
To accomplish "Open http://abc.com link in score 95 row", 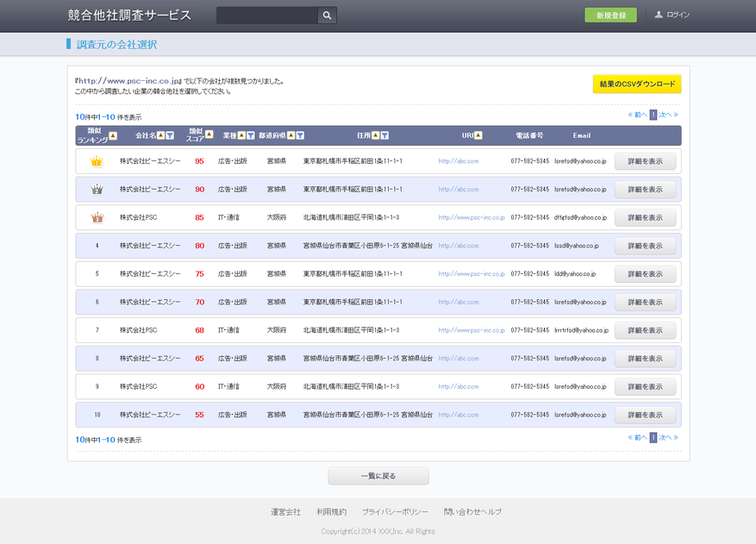I will pyautogui.click(x=459, y=161).
